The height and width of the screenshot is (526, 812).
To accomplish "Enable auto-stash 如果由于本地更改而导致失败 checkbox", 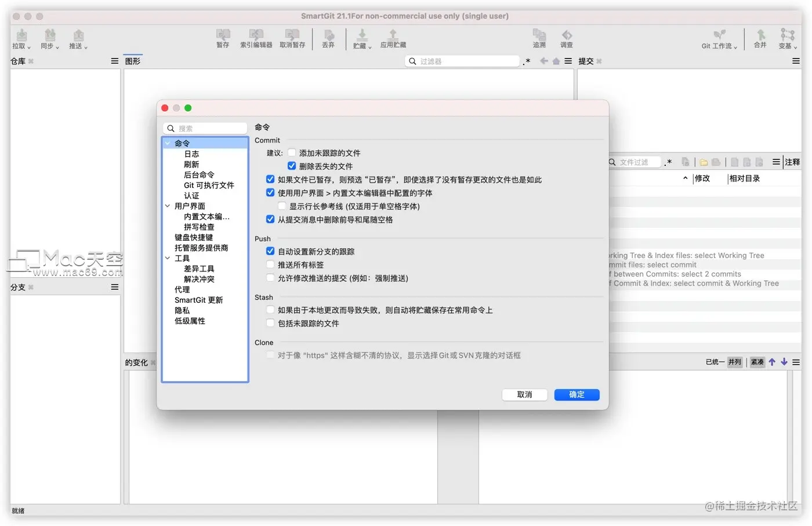I will point(270,310).
